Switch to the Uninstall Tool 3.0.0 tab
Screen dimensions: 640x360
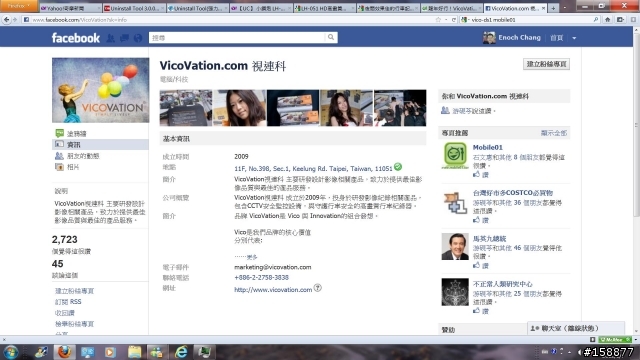tap(133, 8)
